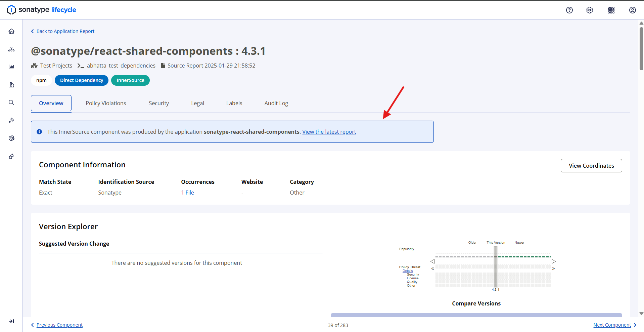Select the Overview tab
This screenshot has height=332, width=644.
point(51,103)
